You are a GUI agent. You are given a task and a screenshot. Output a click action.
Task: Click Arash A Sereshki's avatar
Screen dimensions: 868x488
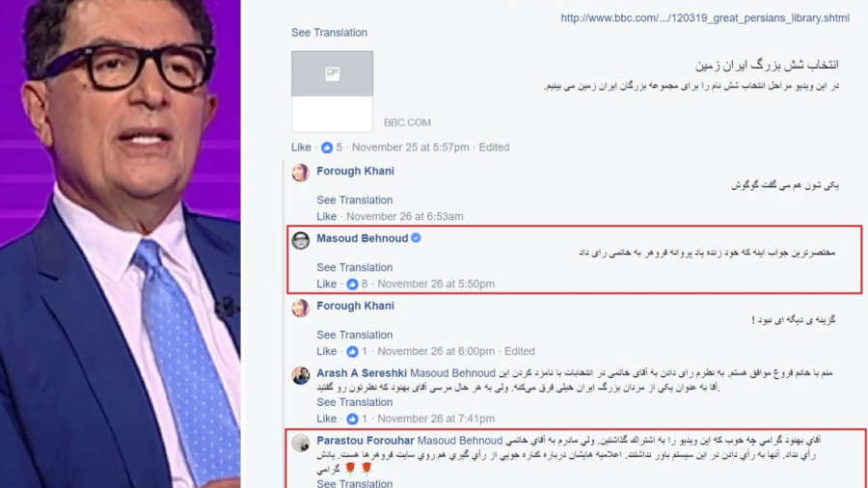coord(301,375)
